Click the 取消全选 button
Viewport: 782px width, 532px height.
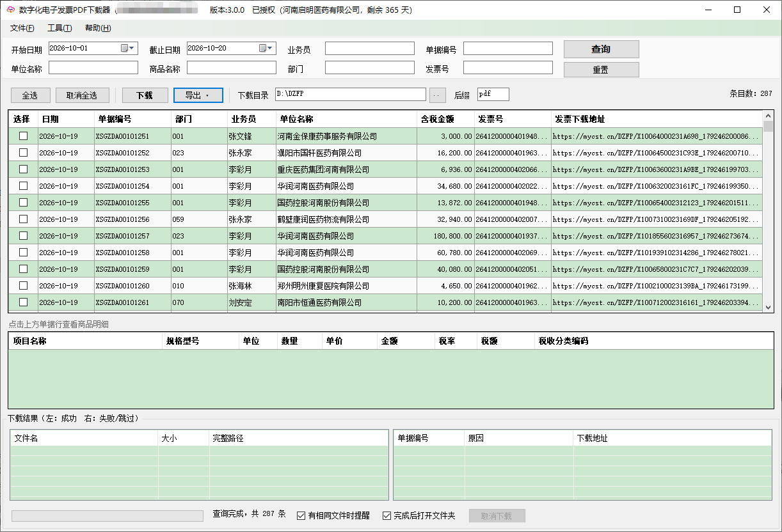pos(81,95)
